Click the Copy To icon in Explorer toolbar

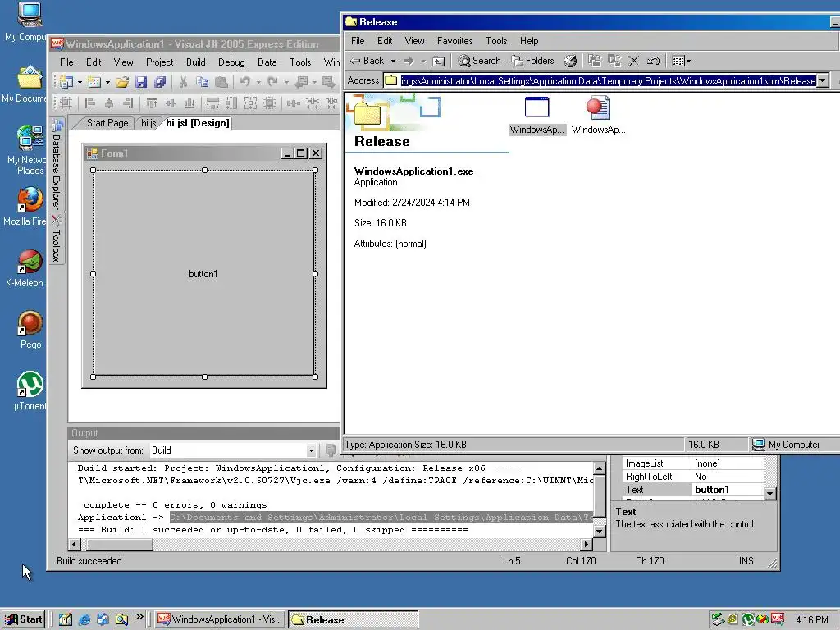(614, 61)
